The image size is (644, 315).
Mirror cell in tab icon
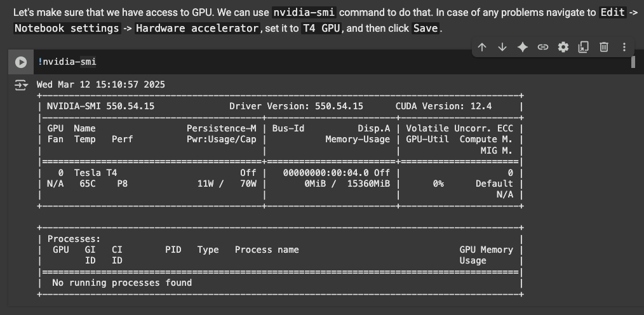(583, 47)
